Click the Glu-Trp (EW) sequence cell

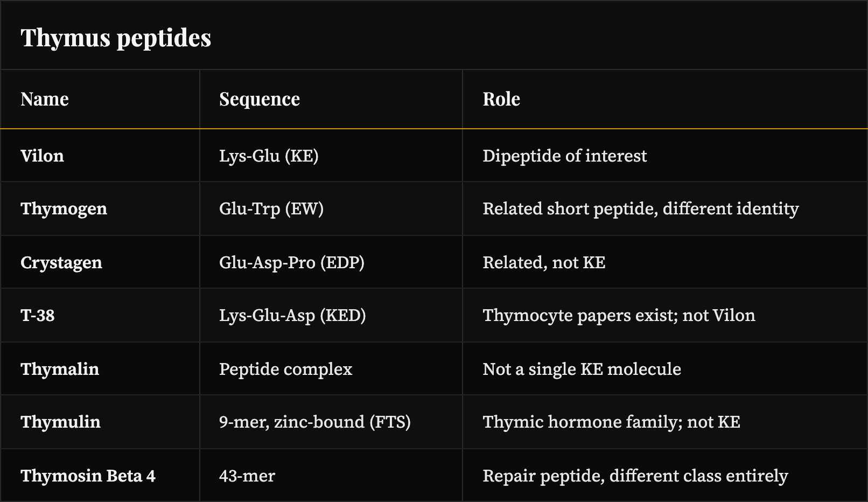point(331,208)
